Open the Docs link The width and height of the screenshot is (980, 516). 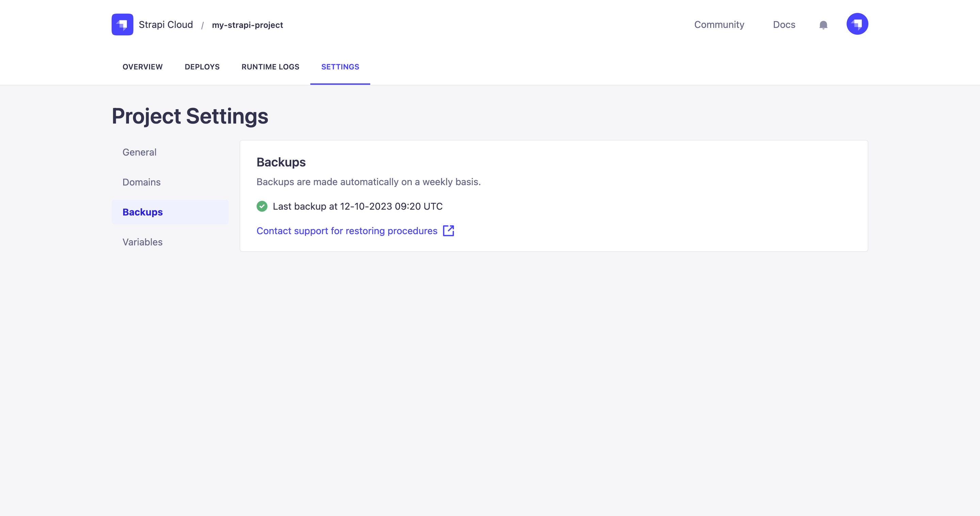pyautogui.click(x=784, y=25)
